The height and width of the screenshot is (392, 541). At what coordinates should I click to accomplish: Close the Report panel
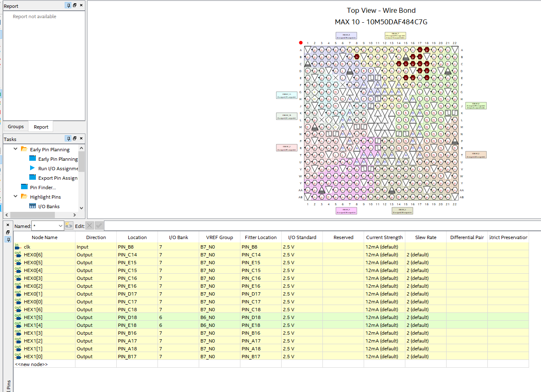coord(81,5)
